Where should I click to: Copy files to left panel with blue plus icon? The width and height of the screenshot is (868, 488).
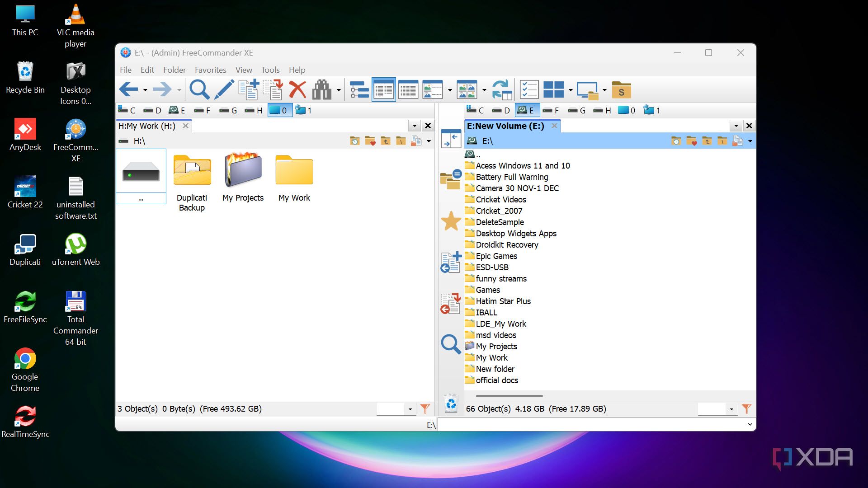451,262
